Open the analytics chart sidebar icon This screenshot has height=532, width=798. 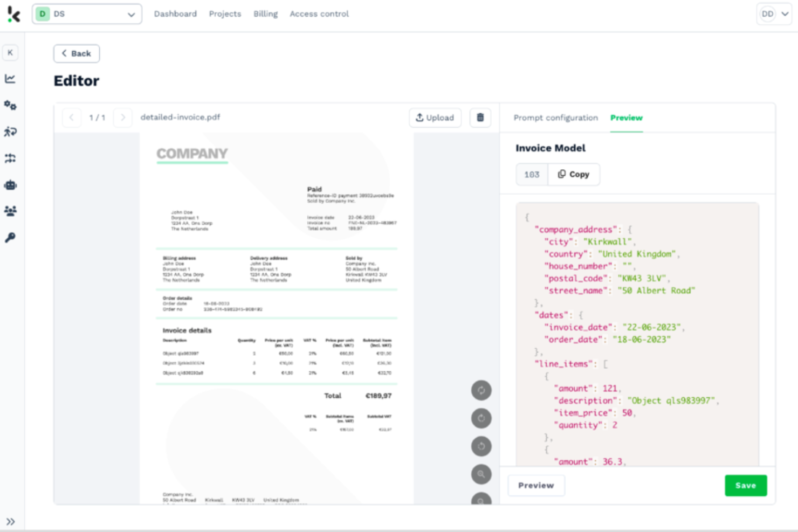point(10,79)
